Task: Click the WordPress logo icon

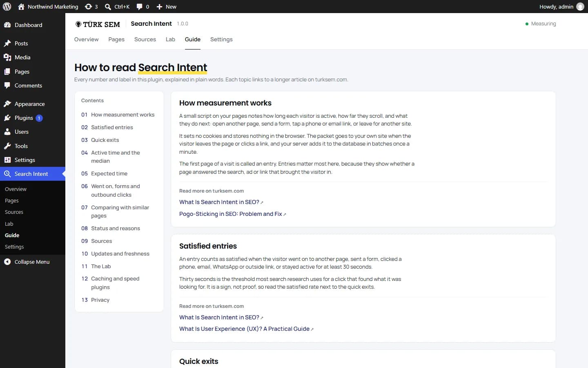Action: (7, 7)
